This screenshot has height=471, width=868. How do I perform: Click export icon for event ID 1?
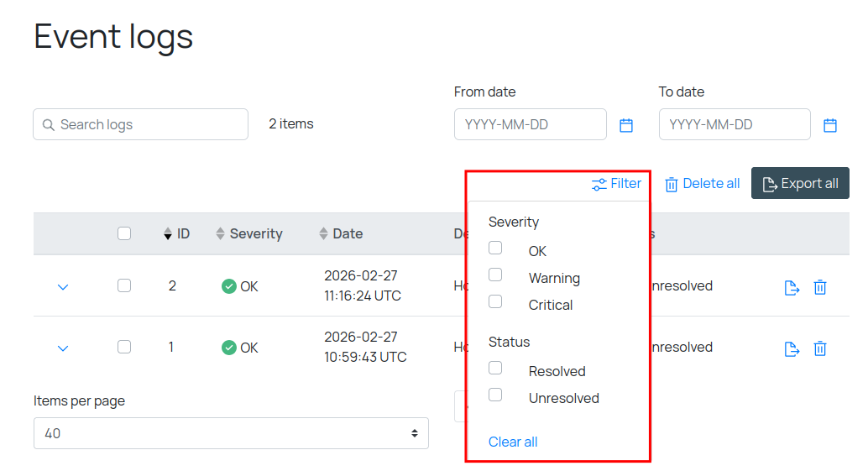pos(792,348)
